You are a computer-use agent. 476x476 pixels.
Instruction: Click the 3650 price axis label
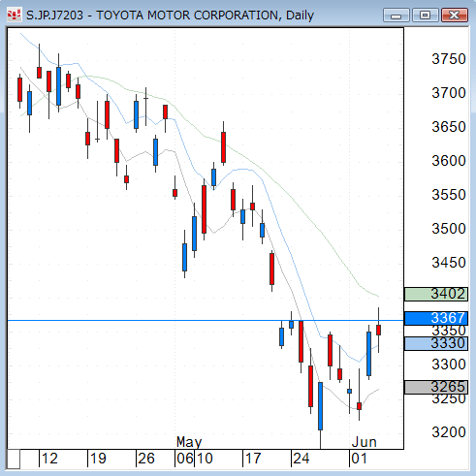coord(449,127)
